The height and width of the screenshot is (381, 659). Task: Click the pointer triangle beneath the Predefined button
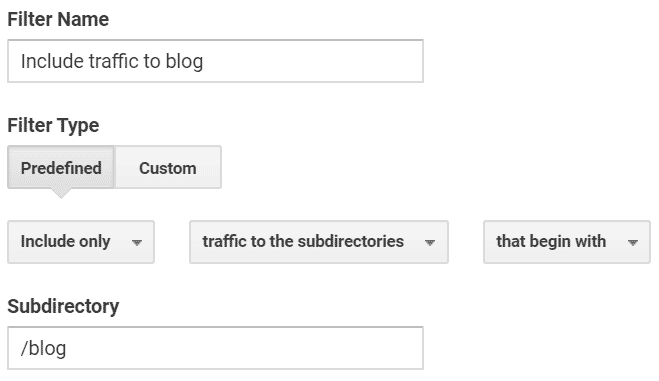61,193
